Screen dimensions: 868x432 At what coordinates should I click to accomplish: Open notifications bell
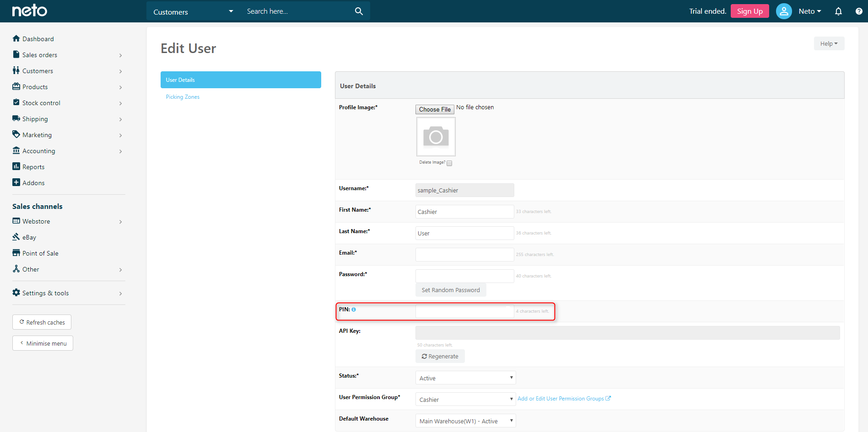(838, 11)
